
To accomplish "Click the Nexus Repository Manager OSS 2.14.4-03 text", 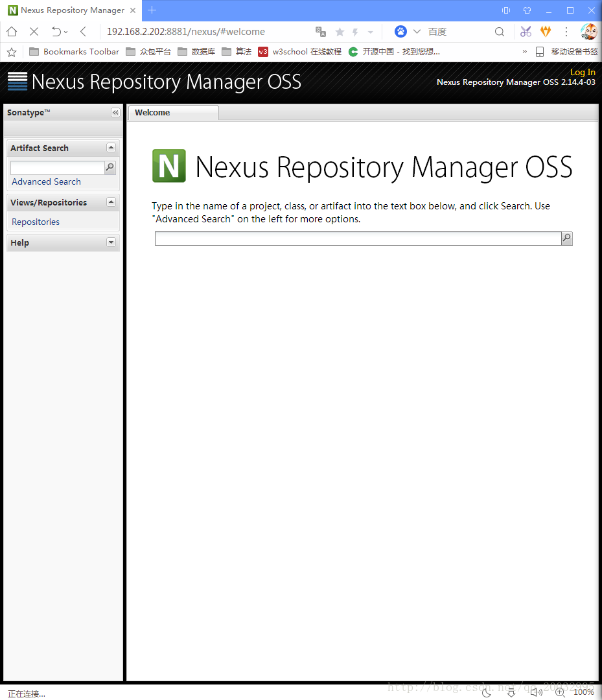I will [516, 82].
